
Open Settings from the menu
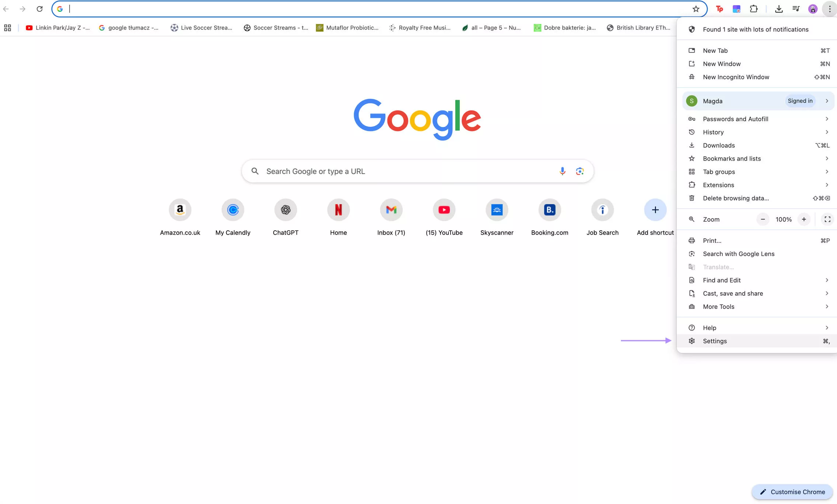(x=758, y=341)
